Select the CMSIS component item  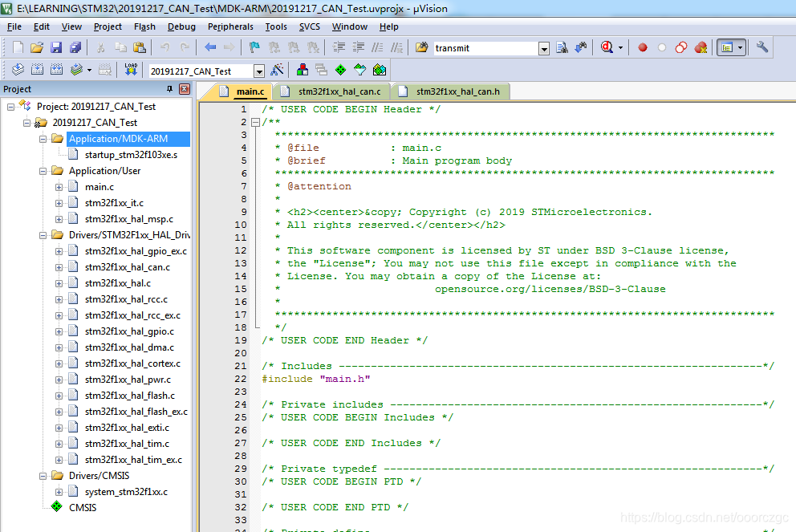pyautogui.click(x=82, y=508)
